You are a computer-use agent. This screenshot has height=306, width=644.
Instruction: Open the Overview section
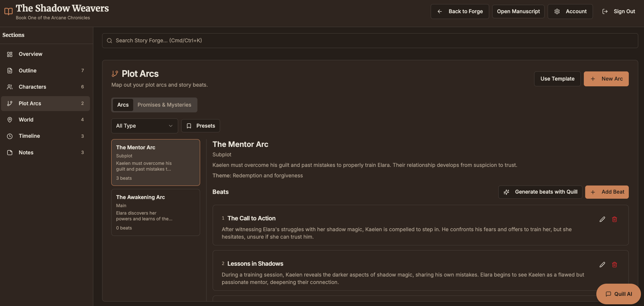click(x=45, y=54)
